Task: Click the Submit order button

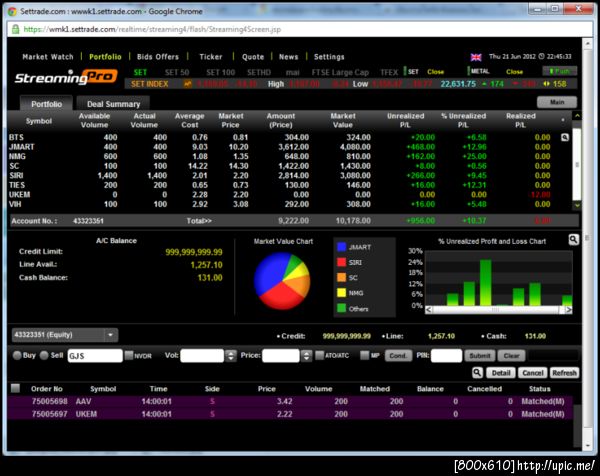Action: coord(480,355)
